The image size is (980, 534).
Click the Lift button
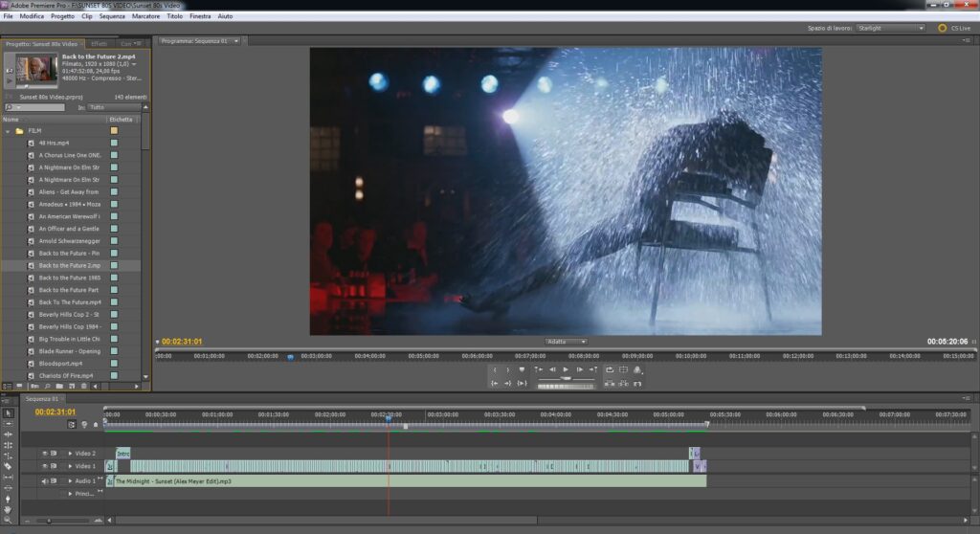610,384
